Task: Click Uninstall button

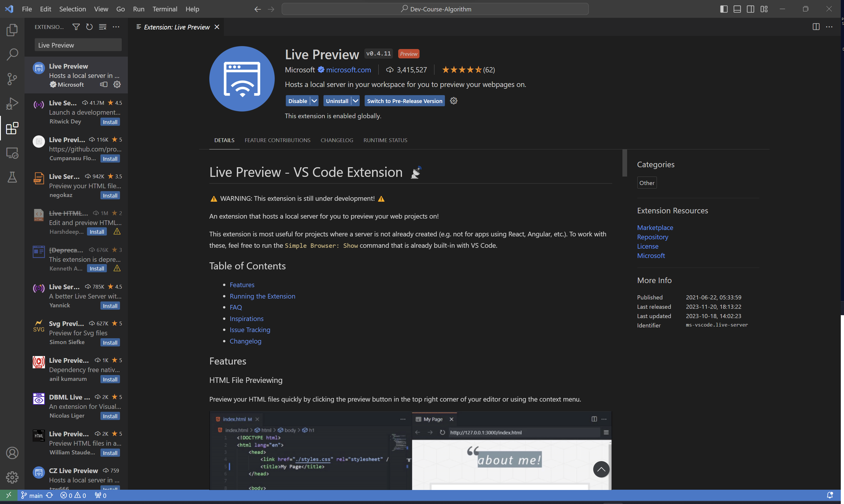Action: 337,101
